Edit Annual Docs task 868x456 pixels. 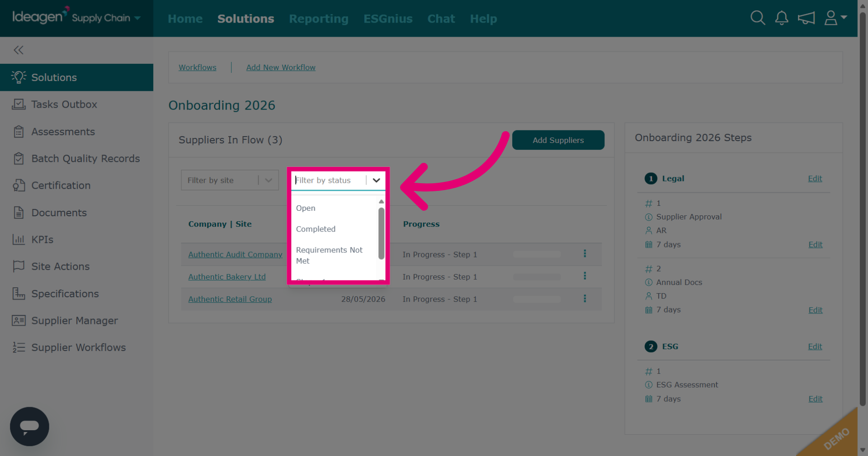coord(815,310)
